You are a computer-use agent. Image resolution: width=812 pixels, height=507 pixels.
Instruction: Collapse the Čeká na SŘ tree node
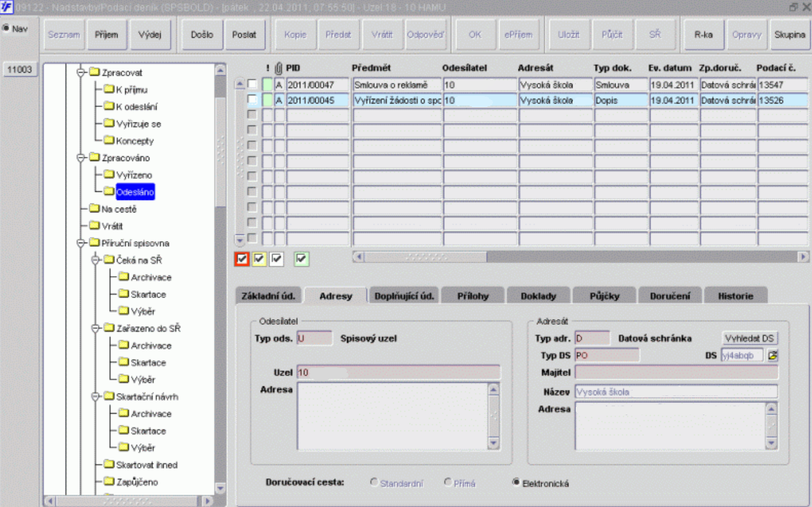click(95, 260)
